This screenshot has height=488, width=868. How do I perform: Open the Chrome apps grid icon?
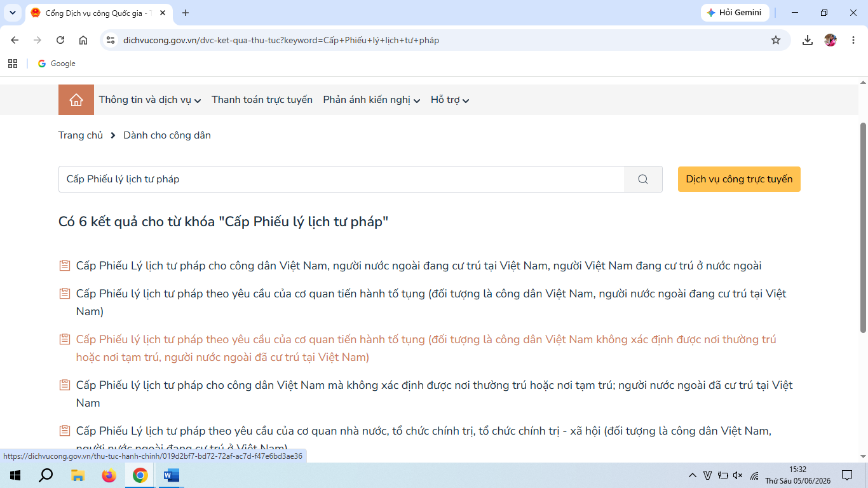click(x=13, y=64)
